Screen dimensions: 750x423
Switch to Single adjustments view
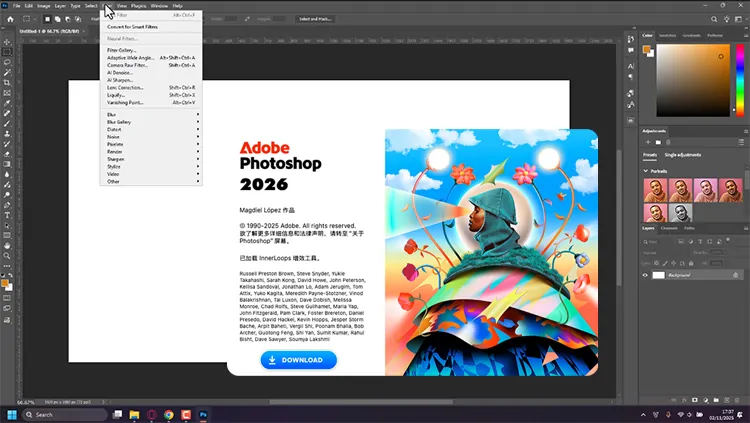pyautogui.click(x=683, y=155)
